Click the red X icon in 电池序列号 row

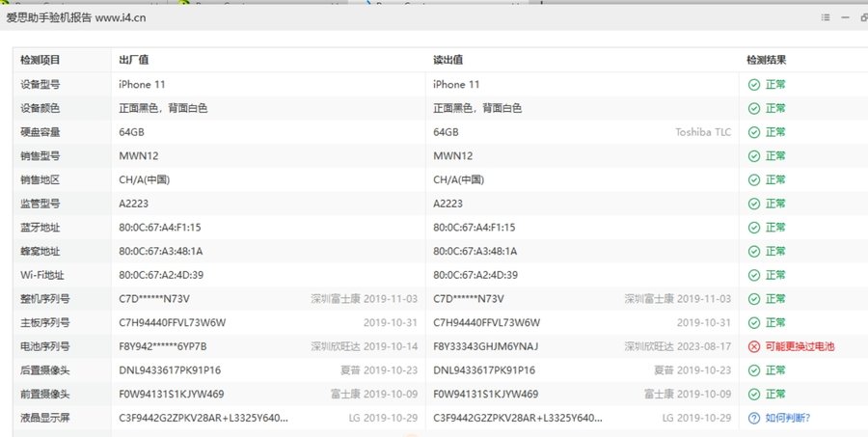pyautogui.click(x=754, y=346)
